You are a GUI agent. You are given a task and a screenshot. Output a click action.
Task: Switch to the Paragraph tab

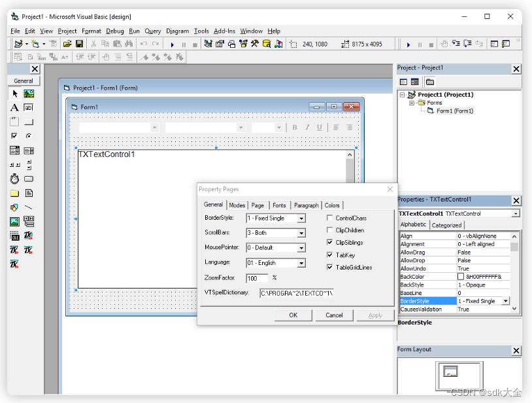click(x=306, y=205)
